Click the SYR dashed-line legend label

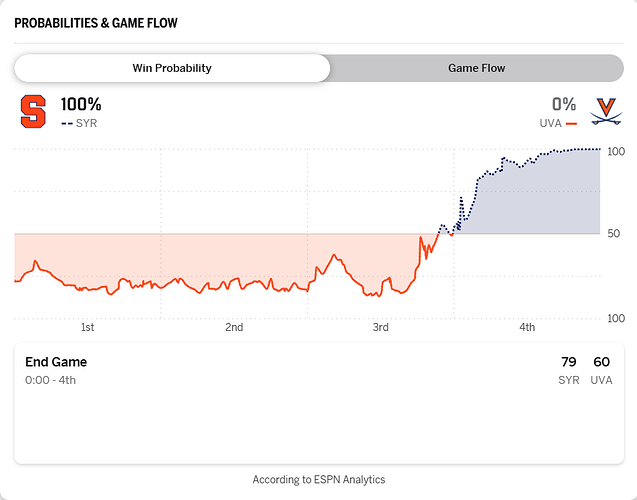click(x=79, y=123)
